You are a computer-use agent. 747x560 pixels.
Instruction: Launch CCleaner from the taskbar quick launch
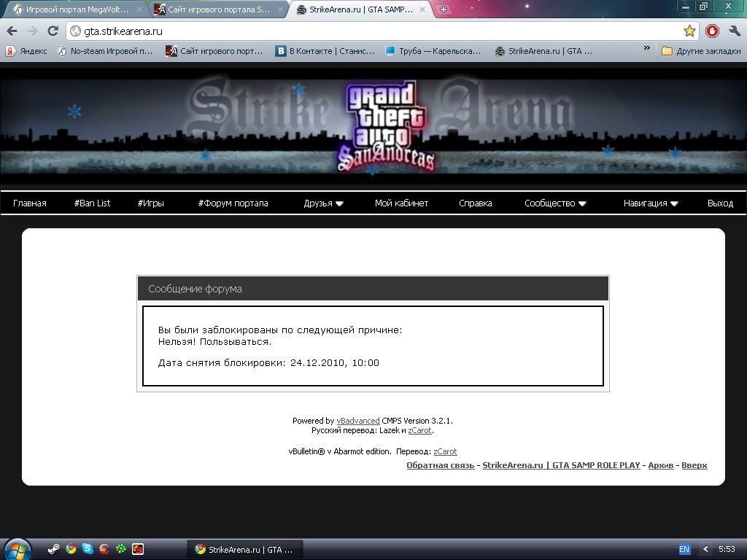pyautogui.click(x=104, y=549)
